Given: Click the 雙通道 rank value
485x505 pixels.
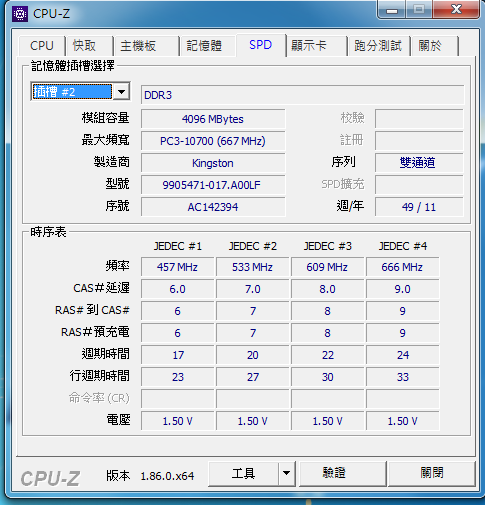Looking at the screenshot, I should (x=419, y=163).
